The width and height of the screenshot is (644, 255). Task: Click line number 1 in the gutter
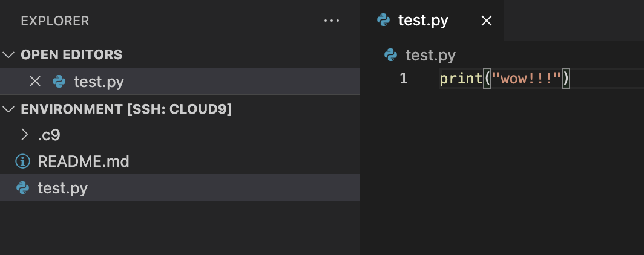click(x=403, y=79)
